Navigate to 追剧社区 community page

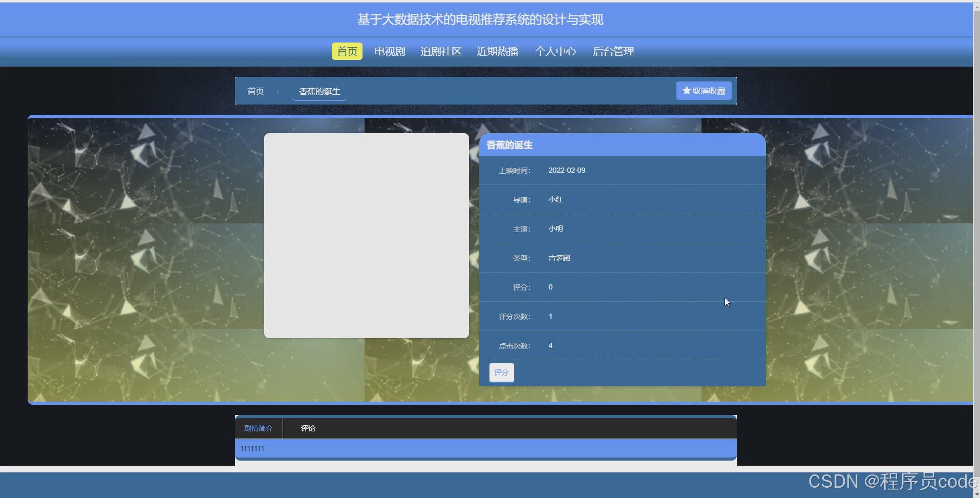coord(440,51)
